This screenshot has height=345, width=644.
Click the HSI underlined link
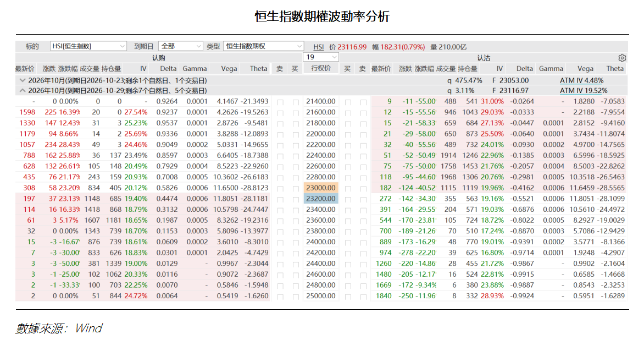click(x=318, y=47)
